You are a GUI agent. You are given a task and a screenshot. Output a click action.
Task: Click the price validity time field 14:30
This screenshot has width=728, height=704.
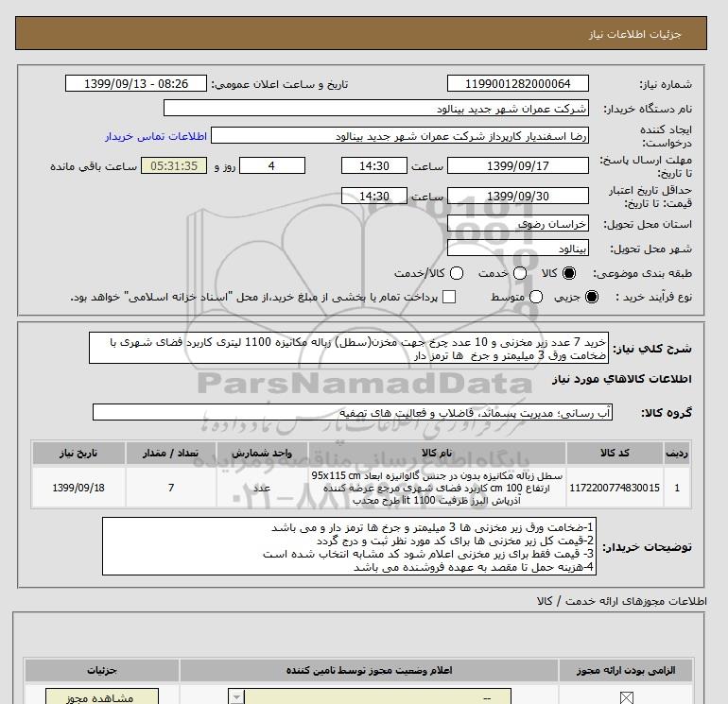pyautogui.click(x=374, y=196)
